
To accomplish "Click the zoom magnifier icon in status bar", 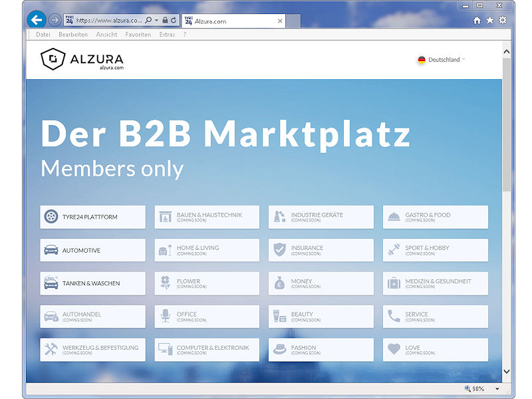I will pos(467,388).
